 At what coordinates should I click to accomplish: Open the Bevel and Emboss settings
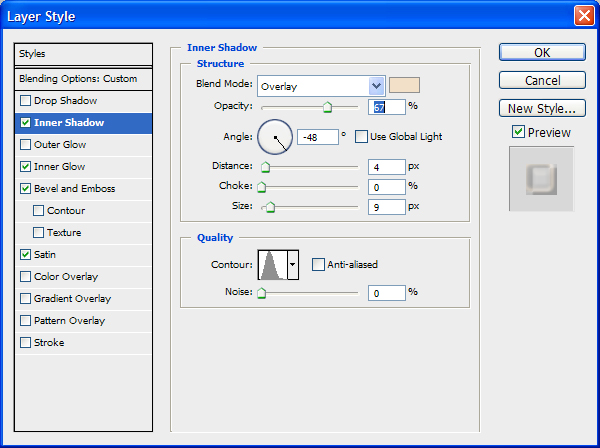click(75, 189)
